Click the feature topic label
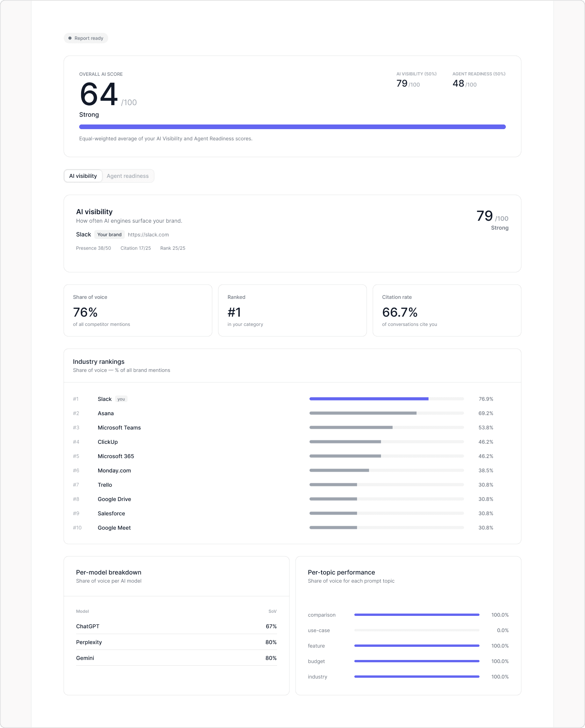The width and height of the screenshot is (585, 728). [316, 646]
